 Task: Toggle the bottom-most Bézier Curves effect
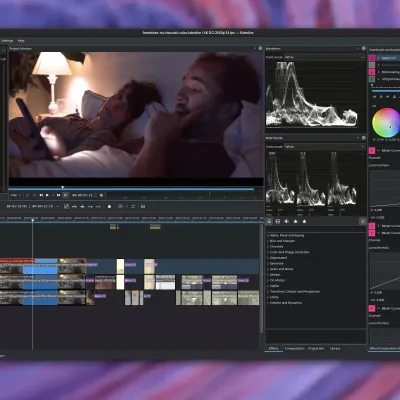372,308
